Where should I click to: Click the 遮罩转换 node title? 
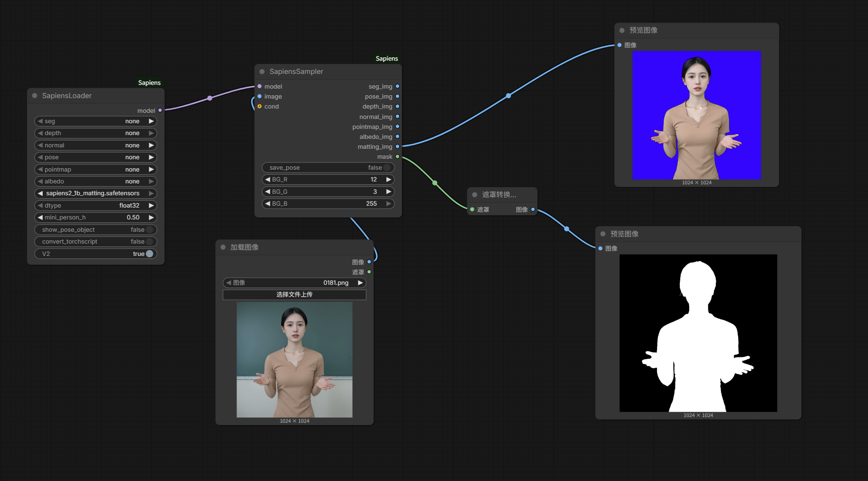499,195
